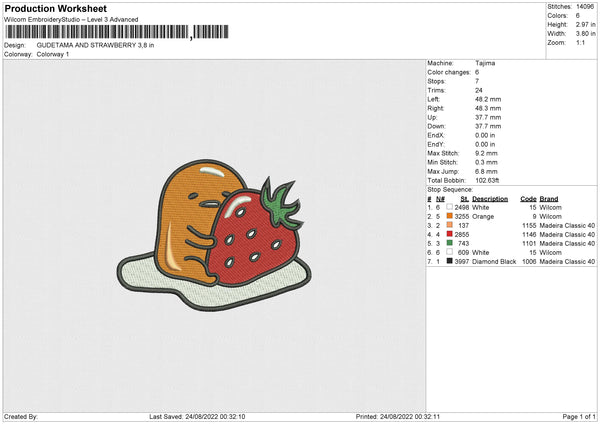Click the 'Production Worksheet' title

(55, 8)
